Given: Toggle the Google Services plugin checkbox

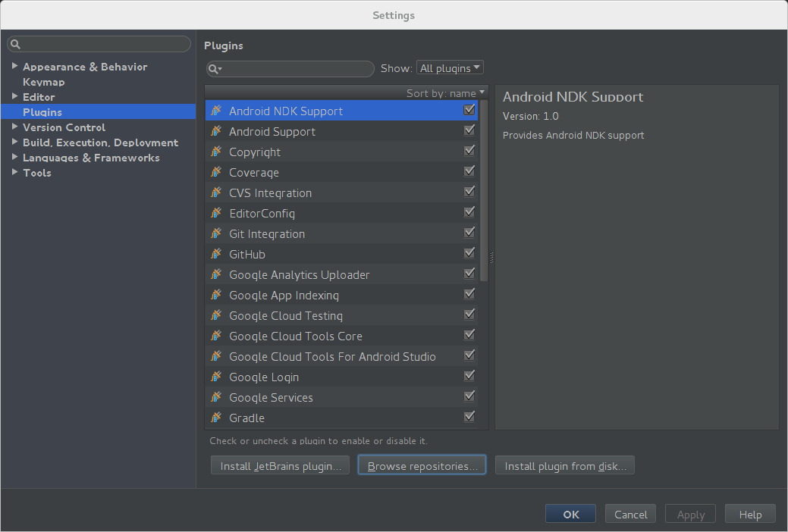Looking at the screenshot, I should click(x=469, y=396).
